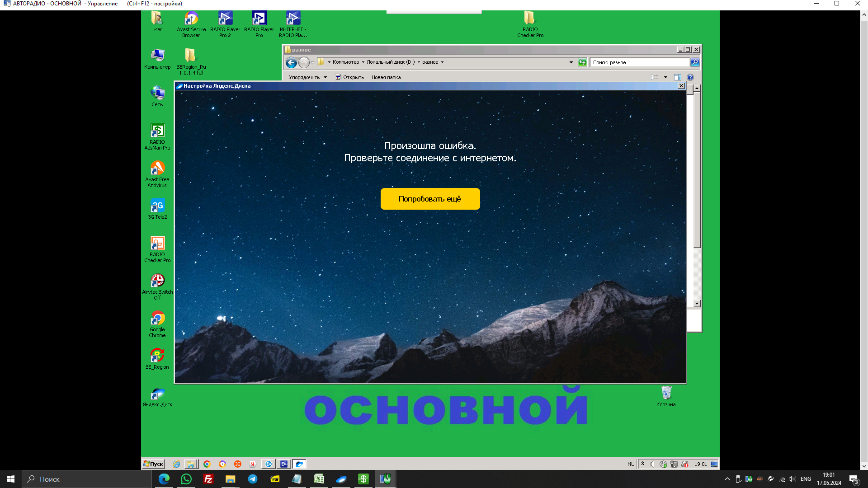Image resolution: width=868 pixels, height=488 pixels.
Task: Go back in the разное explorer window
Action: pyautogui.click(x=291, y=62)
